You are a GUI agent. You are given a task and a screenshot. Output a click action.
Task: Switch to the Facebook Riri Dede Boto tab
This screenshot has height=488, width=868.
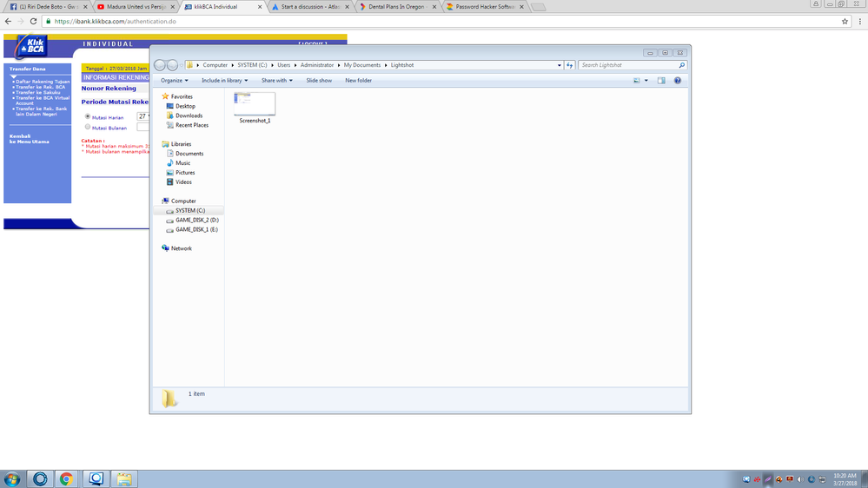tap(48, 7)
